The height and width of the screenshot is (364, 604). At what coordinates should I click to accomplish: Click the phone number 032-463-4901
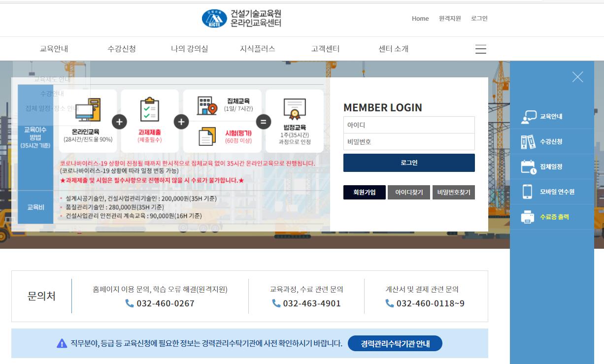(312, 303)
